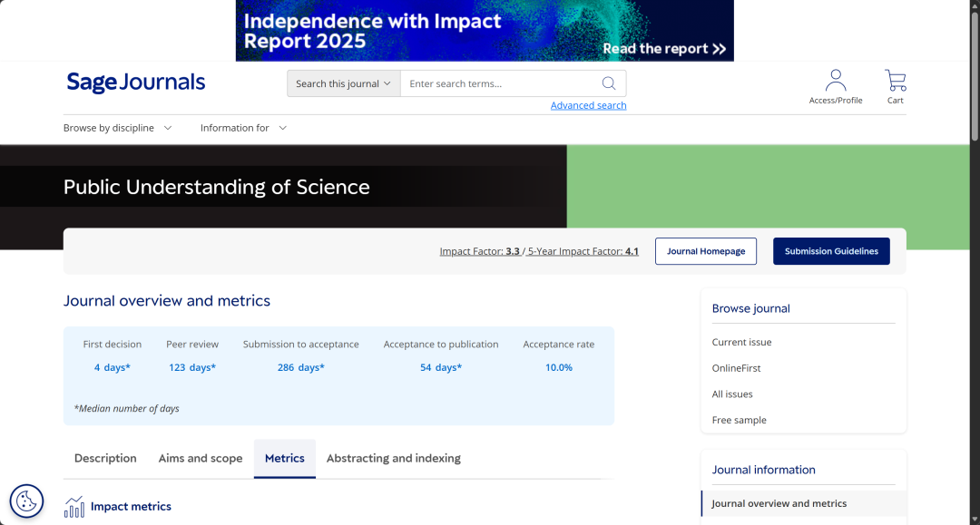Viewport: 980px width, 525px height.
Task: Click the *Median number of days note
Action: pos(126,408)
